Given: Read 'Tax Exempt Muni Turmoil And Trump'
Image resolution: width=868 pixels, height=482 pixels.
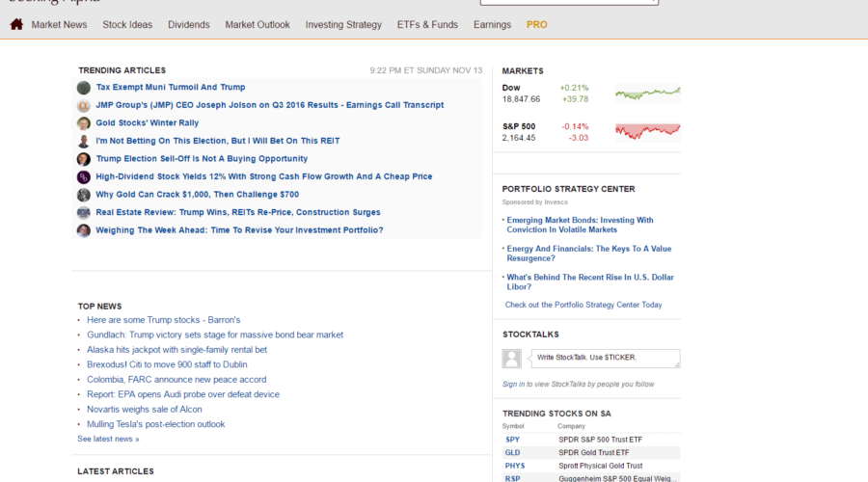Looking at the screenshot, I should point(171,88).
